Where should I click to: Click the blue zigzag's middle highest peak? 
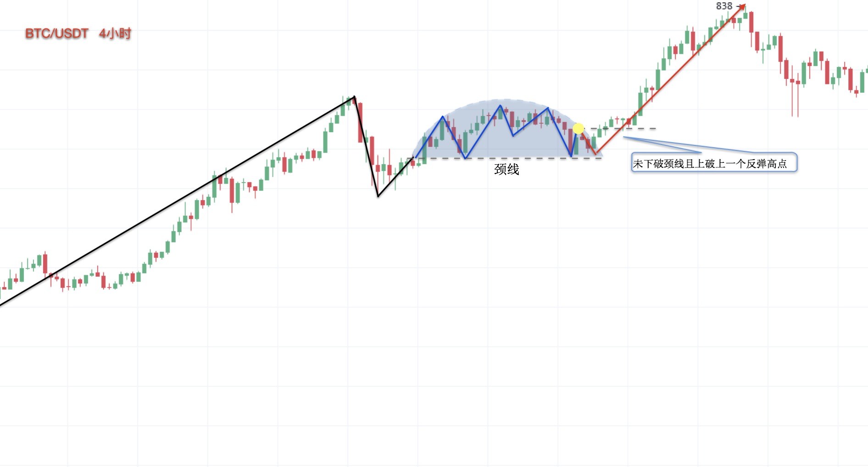coord(500,106)
